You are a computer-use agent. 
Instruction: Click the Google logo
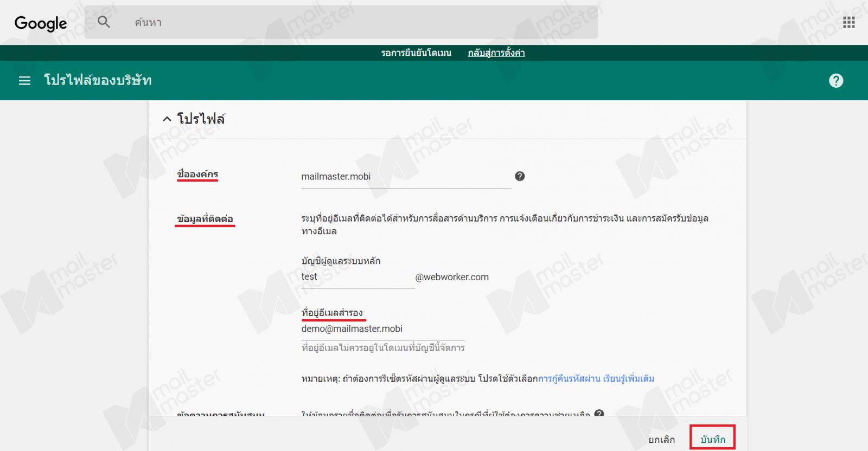pos(41,23)
